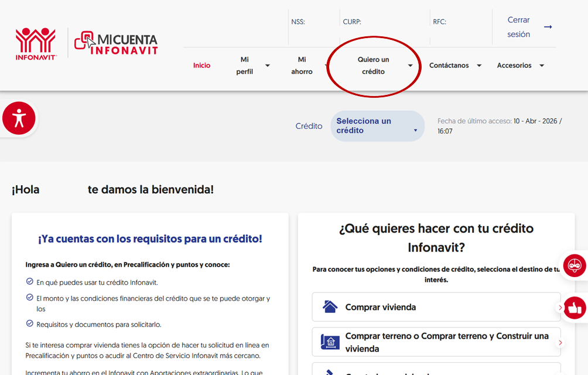
Task: Select the Comprar vivienda option
Action: pos(381,307)
